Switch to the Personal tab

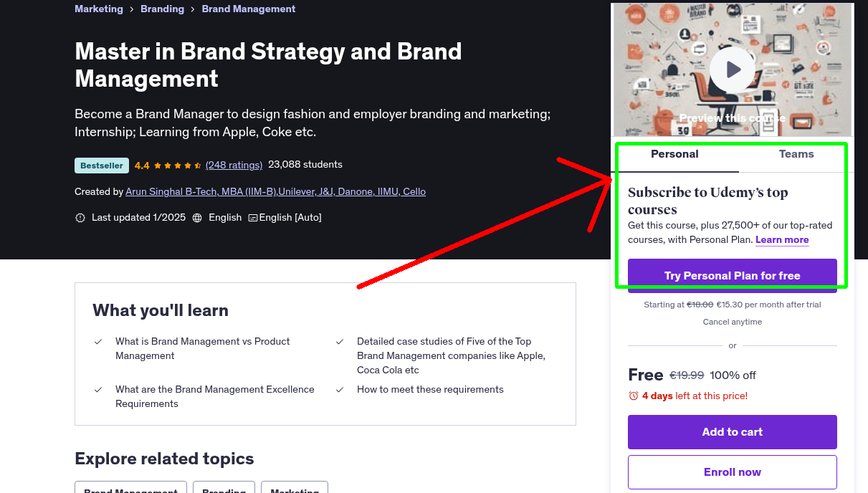tap(674, 154)
